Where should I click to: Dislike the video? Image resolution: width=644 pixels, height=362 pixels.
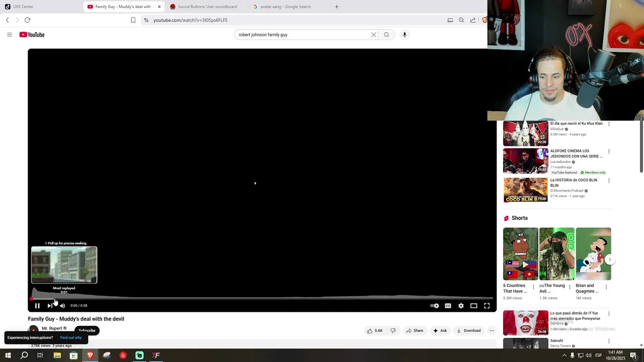(393, 331)
